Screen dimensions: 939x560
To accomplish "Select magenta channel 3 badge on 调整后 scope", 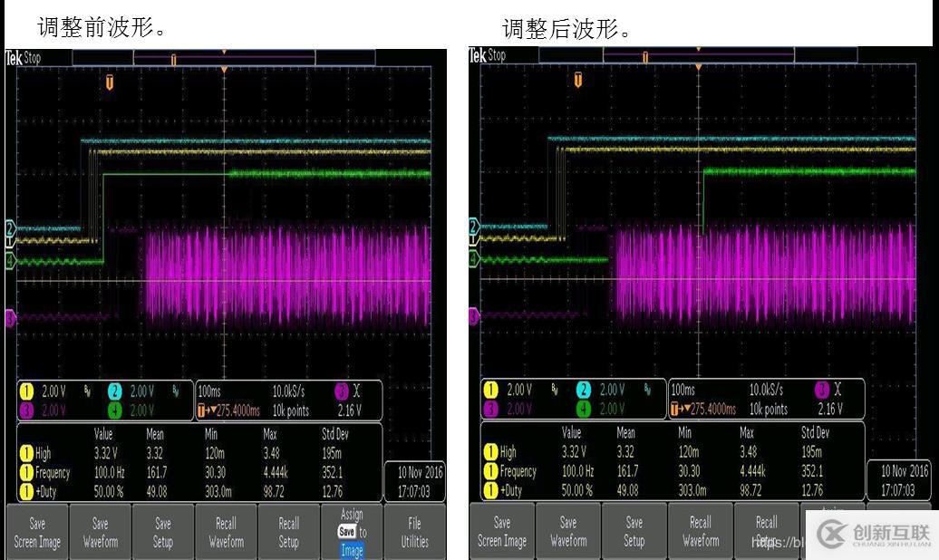I will point(490,409).
